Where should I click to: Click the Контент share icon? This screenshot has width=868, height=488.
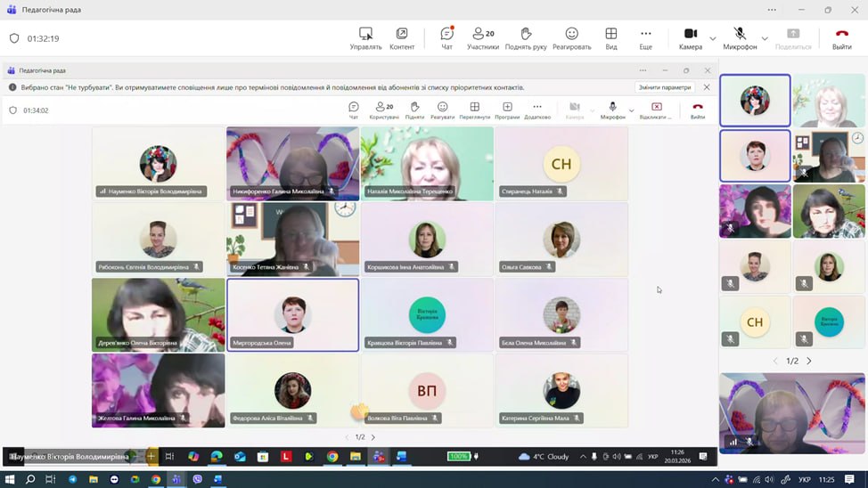[402, 37]
